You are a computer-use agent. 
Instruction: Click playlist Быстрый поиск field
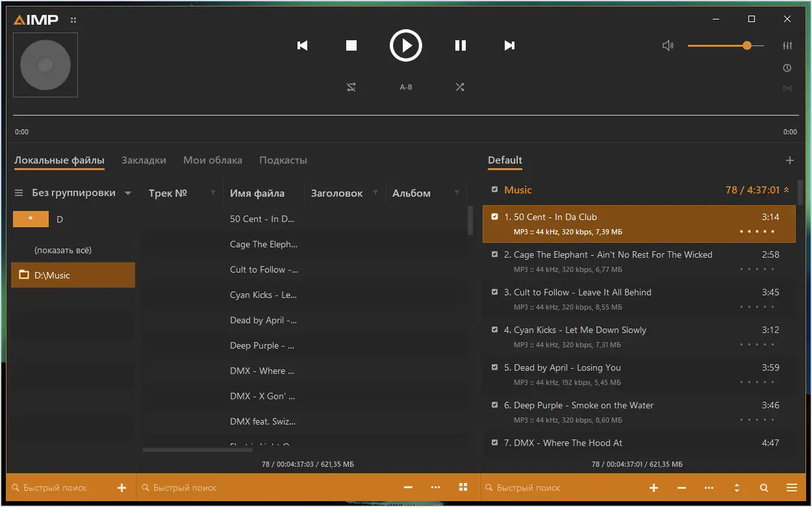(x=562, y=488)
